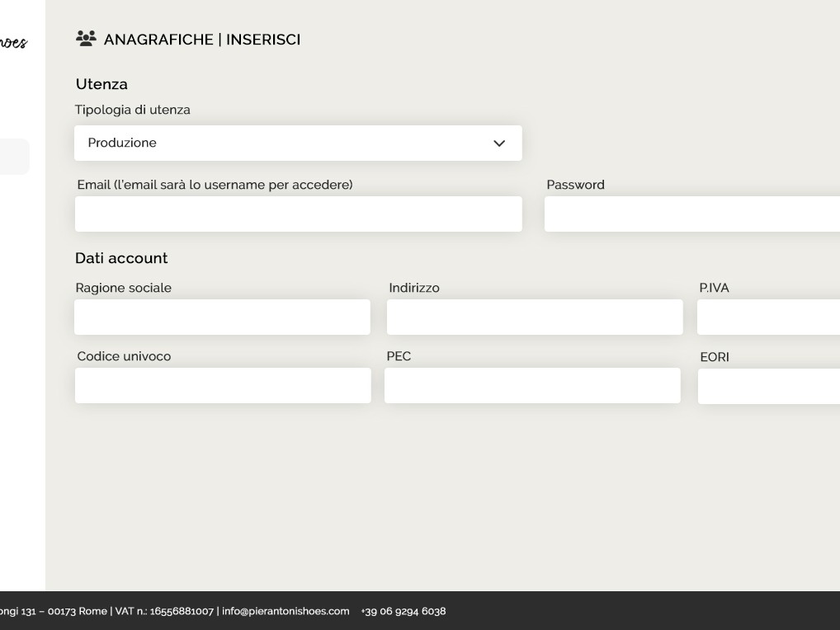Click the Password label above the field
The image size is (840, 630).
(575, 185)
